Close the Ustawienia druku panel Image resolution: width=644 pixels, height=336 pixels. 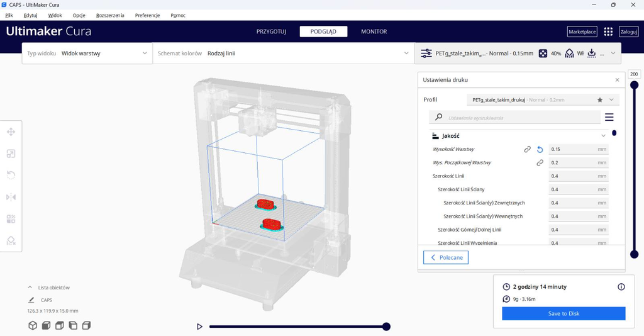coord(617,80)
